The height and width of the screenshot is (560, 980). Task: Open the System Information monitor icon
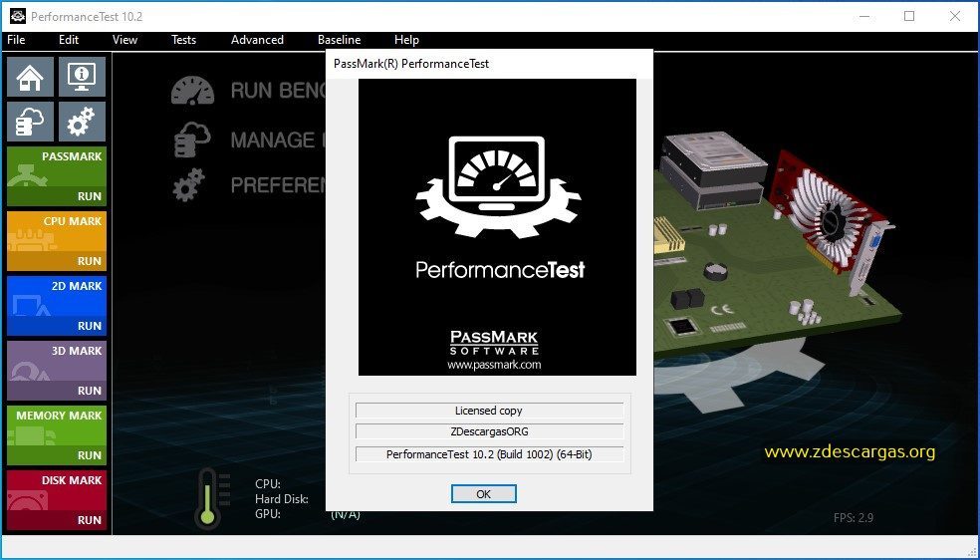point(82,78)
